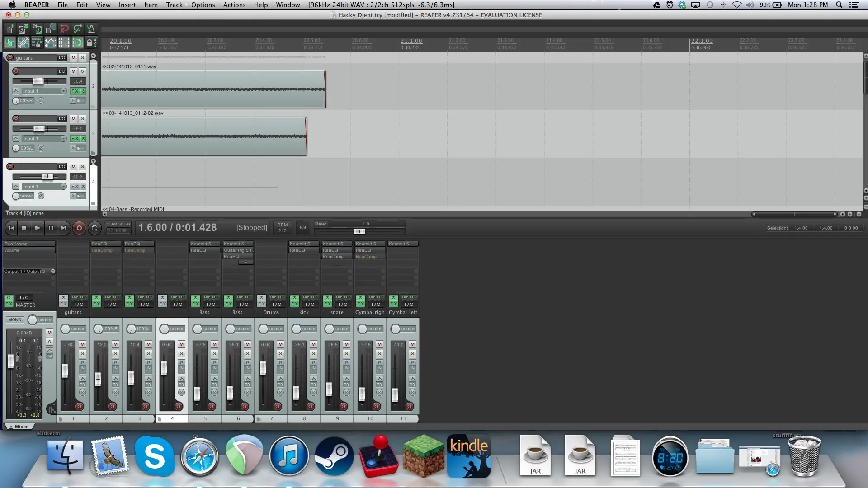Invert phase on track 3
The image size is (868, 488).
pos(41,148)
